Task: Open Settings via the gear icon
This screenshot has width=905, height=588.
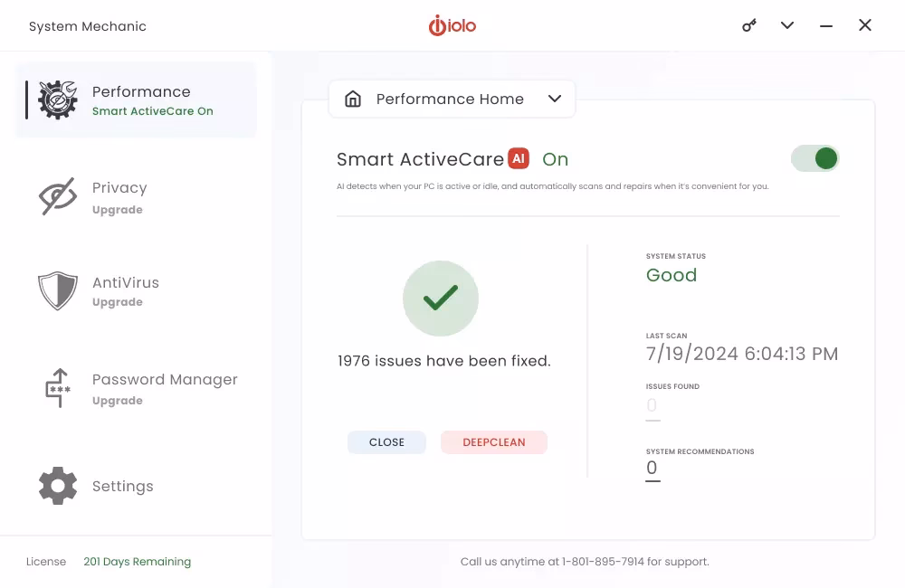Action: pyautogui.click(x=57, y=486)
